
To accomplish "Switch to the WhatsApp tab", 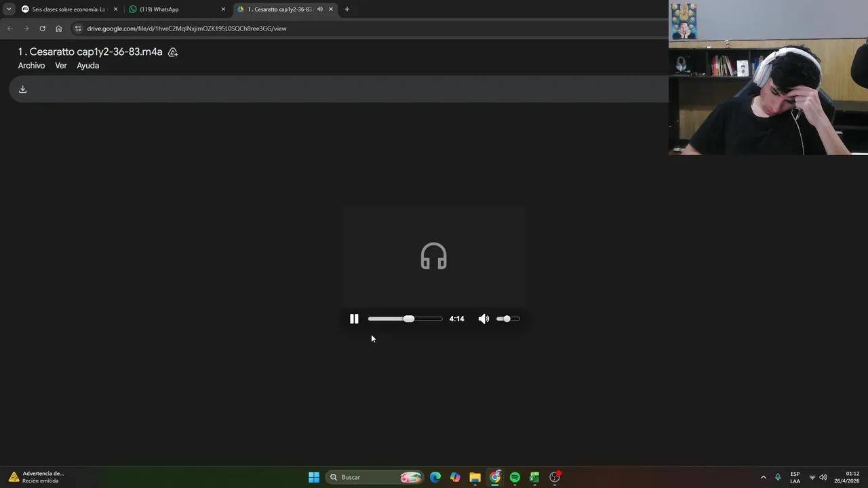I will point(176,9).
